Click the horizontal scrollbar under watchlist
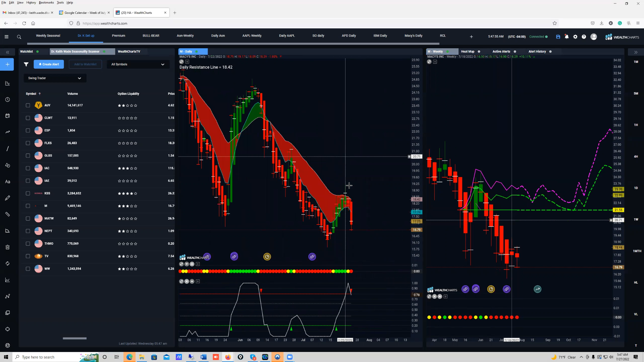 74,339
